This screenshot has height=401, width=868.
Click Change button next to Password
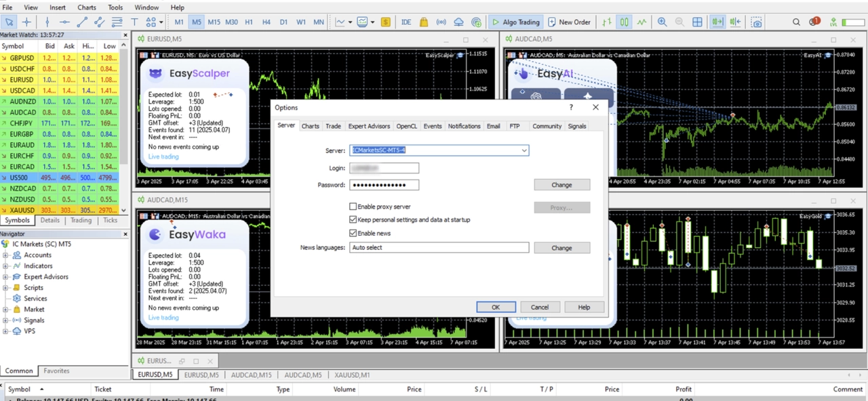coord(561,185)
